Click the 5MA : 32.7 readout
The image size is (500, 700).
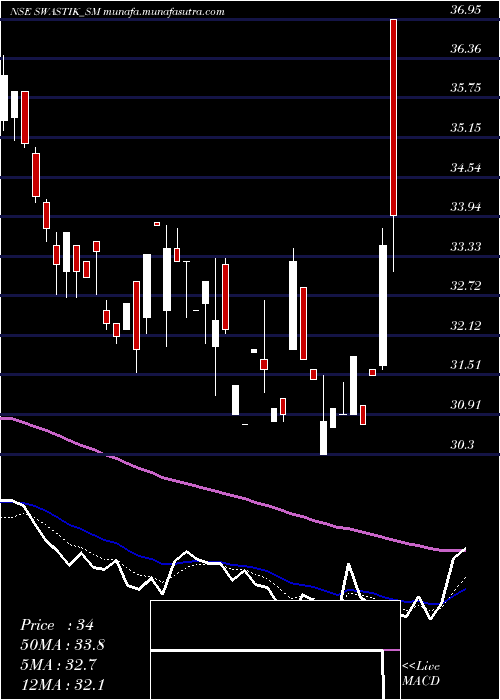tap(60, 664)
